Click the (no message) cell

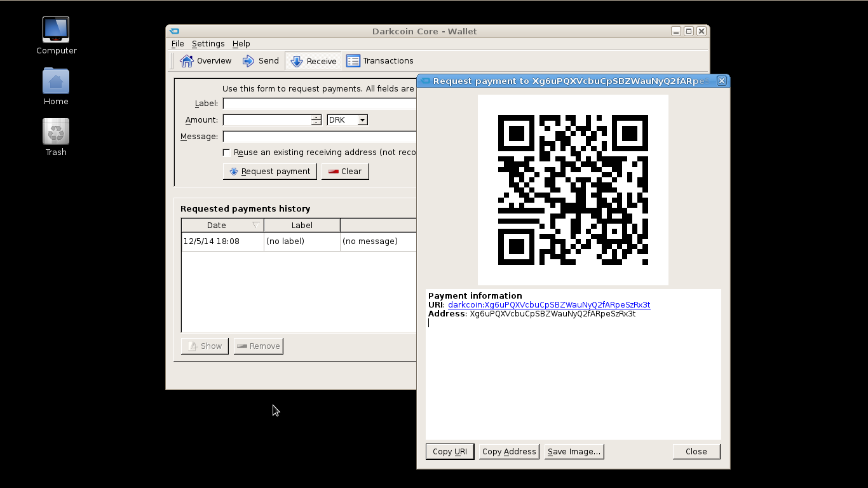[x=378, y=241]
